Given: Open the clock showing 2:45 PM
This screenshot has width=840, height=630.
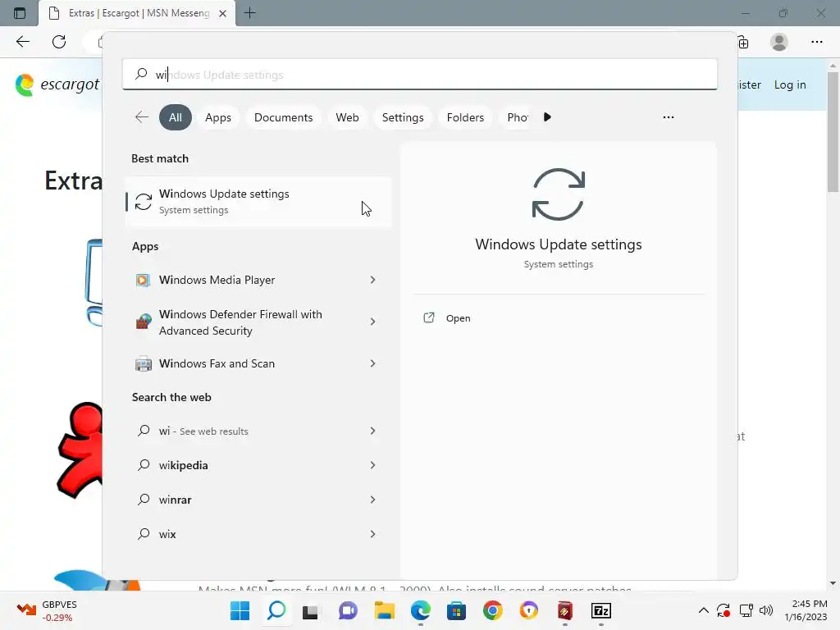Looking at the screenshot, I should (x=806, y=610).
